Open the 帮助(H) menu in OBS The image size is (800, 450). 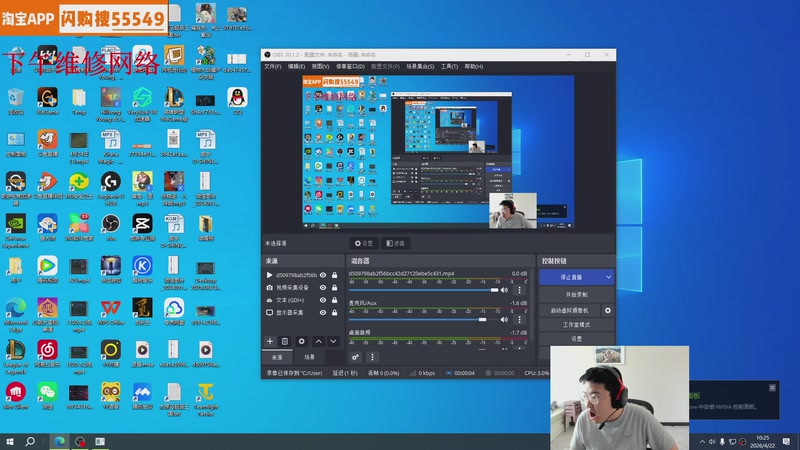point(473,66)
